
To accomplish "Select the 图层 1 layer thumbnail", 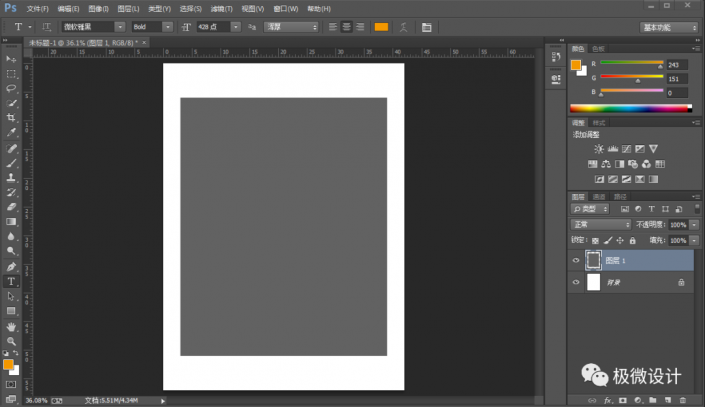I will [x=593, y=260].
